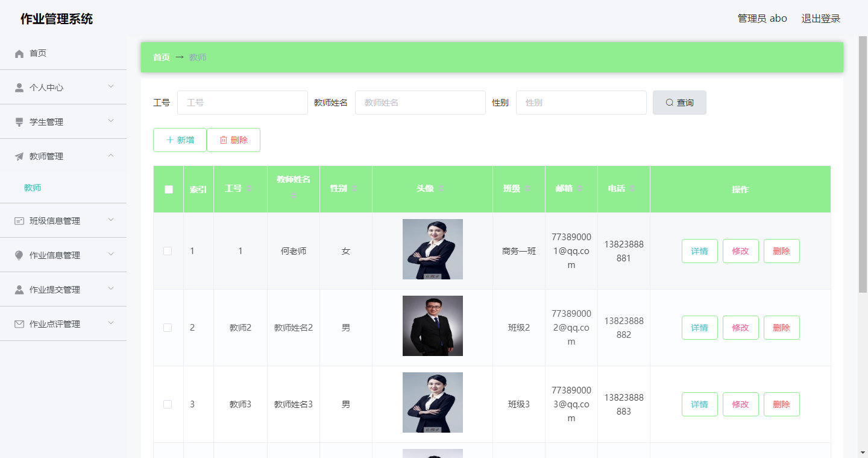Check the row checkbox for 教师姓名2
The height and width of the screenshot is (458, 868).
[168, 328]
